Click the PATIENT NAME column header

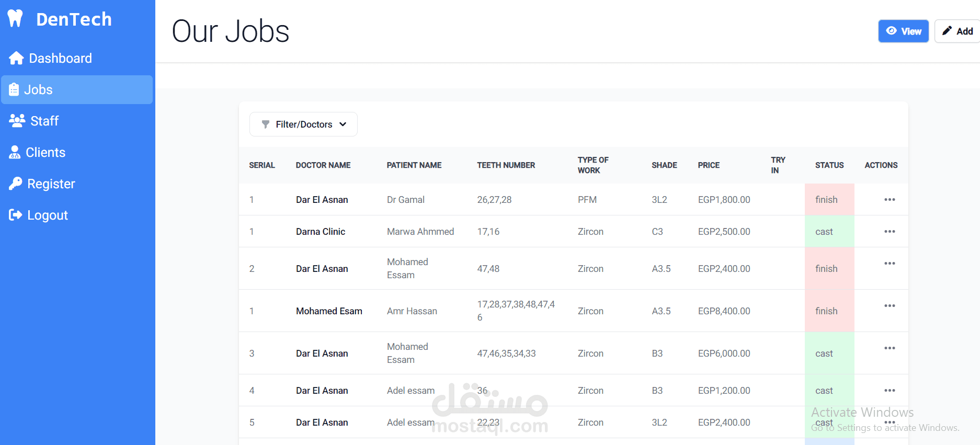click(x=414, y=165)
